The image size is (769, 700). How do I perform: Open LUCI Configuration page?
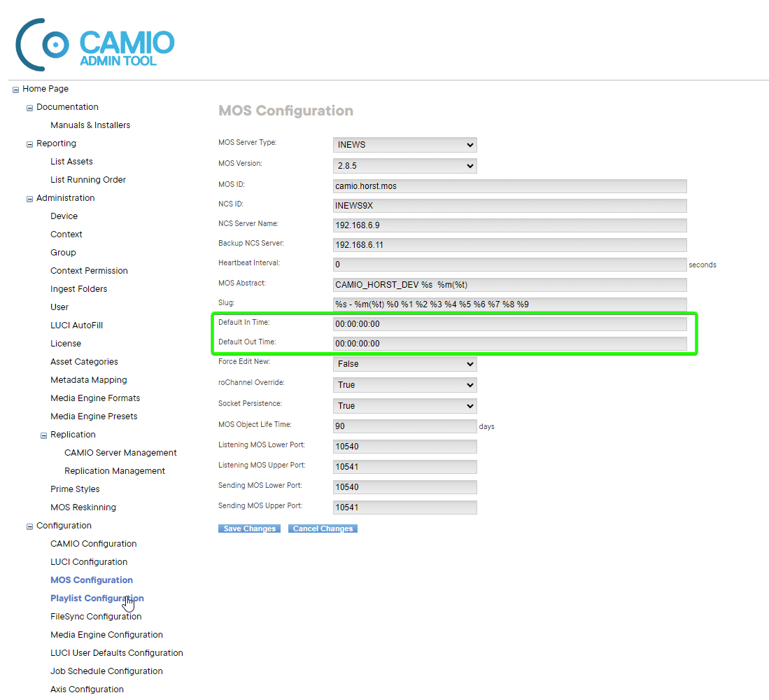tap(89, 561)
